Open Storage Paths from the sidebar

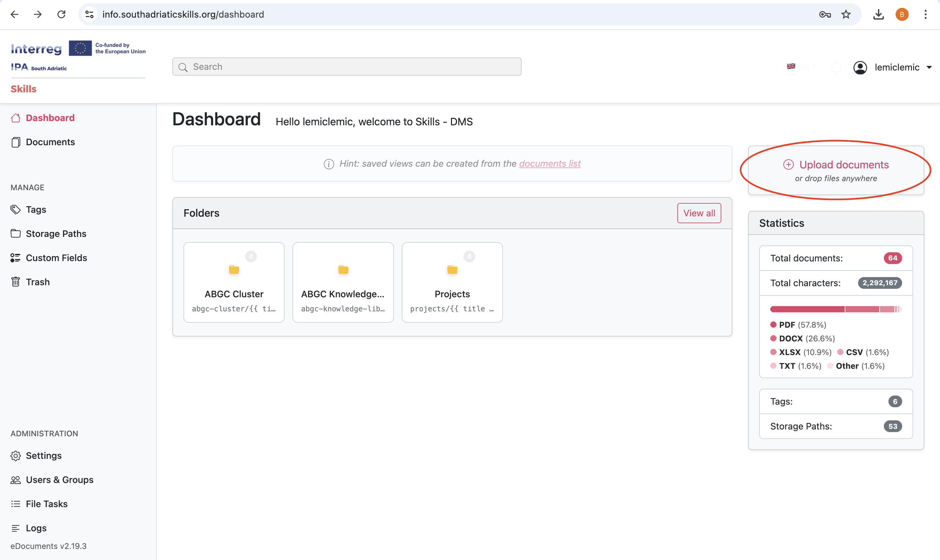(56, 234)
